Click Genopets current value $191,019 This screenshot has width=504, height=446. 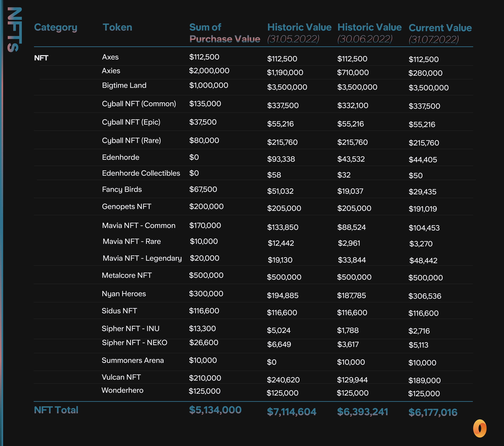423,209
